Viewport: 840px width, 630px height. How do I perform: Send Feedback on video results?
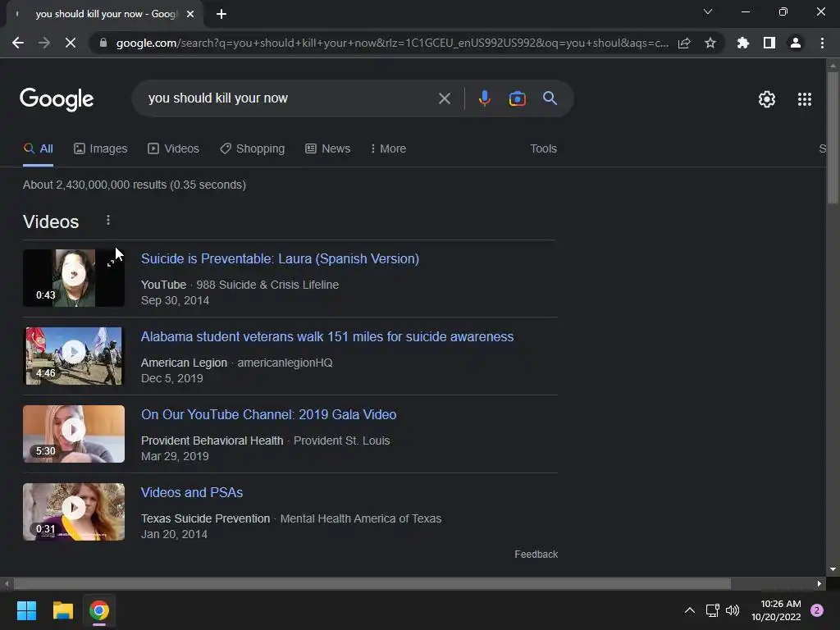click(x=536, y=554)
